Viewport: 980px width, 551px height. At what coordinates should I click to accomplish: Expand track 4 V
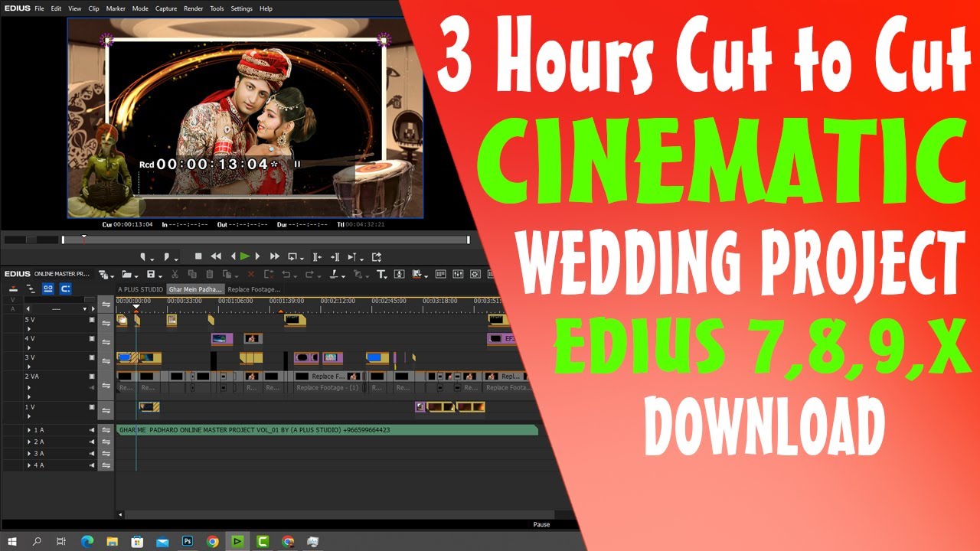point(29,347)
